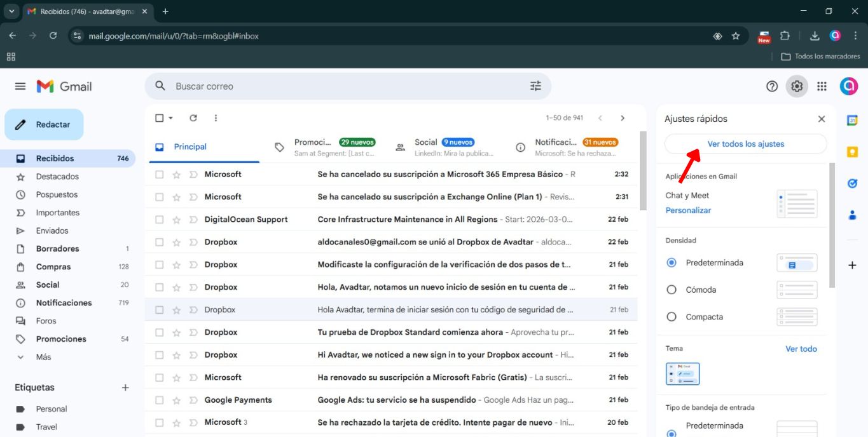
Task: Click the quick settings panel scrollbar
Action: click(832, 225)
